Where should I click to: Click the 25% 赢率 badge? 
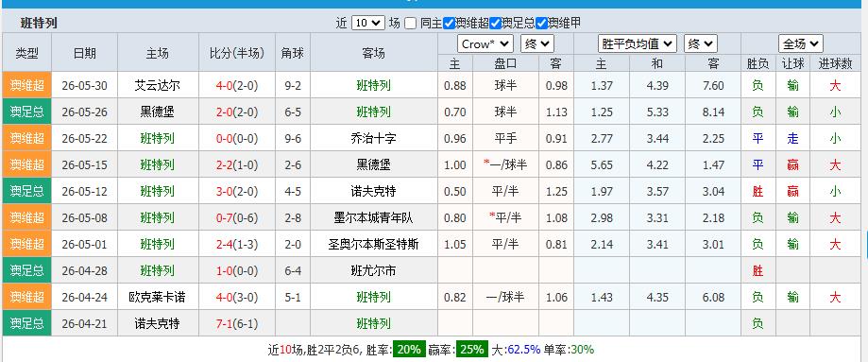(472, 350)
